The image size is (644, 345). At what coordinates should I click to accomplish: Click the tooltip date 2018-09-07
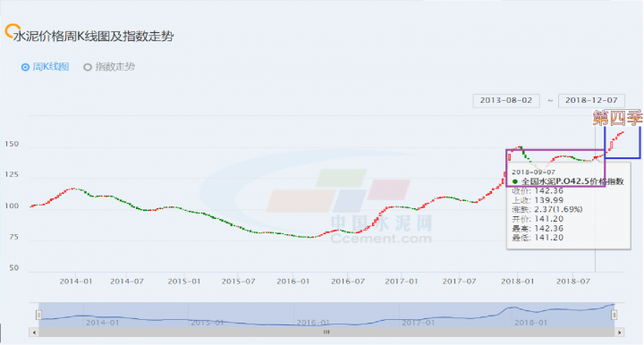point(533,172)
